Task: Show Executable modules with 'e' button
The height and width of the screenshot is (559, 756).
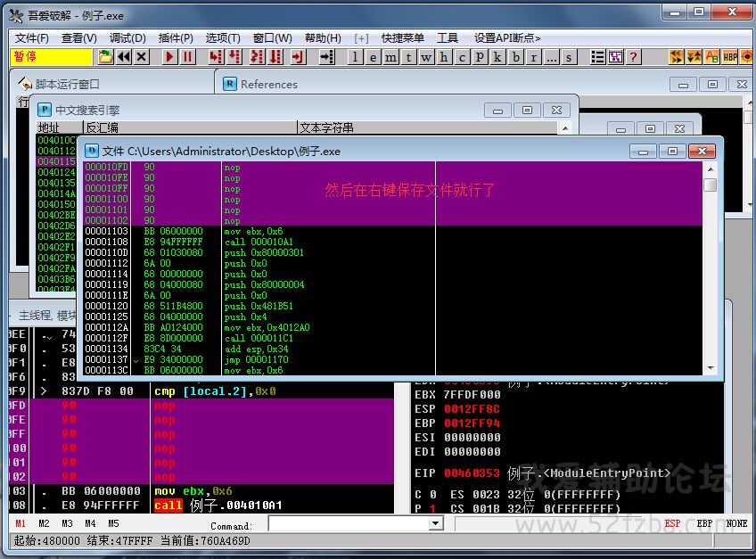Action: [x=374, y=57]
